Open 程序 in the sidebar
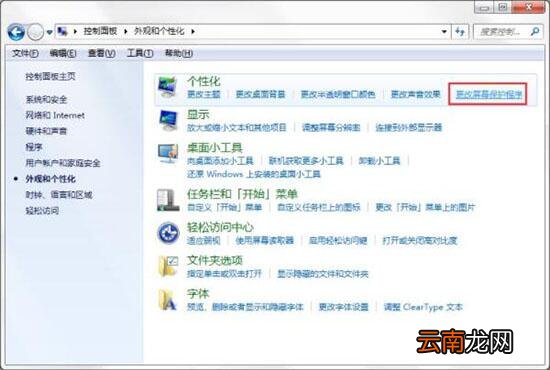550x370 pixels. 34,147
